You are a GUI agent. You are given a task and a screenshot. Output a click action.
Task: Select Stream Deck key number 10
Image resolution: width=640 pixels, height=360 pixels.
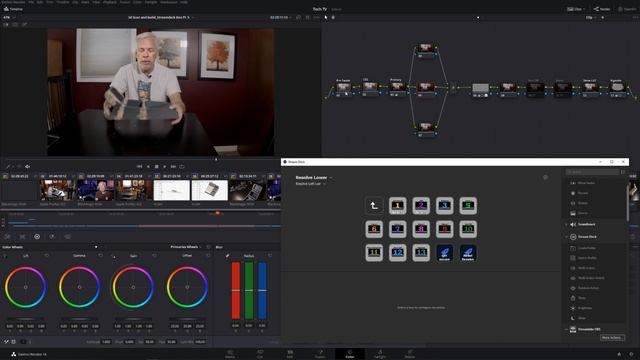(468, 229)
